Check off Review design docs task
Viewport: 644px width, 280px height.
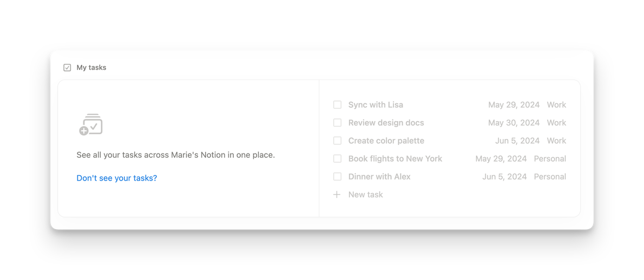click(337, 123)
